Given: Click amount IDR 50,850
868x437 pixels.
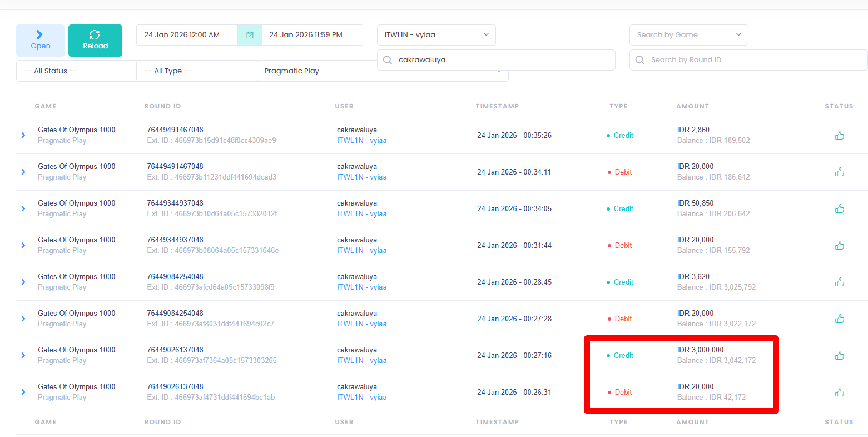Looking at the screenshot, I should click(696, 203).
